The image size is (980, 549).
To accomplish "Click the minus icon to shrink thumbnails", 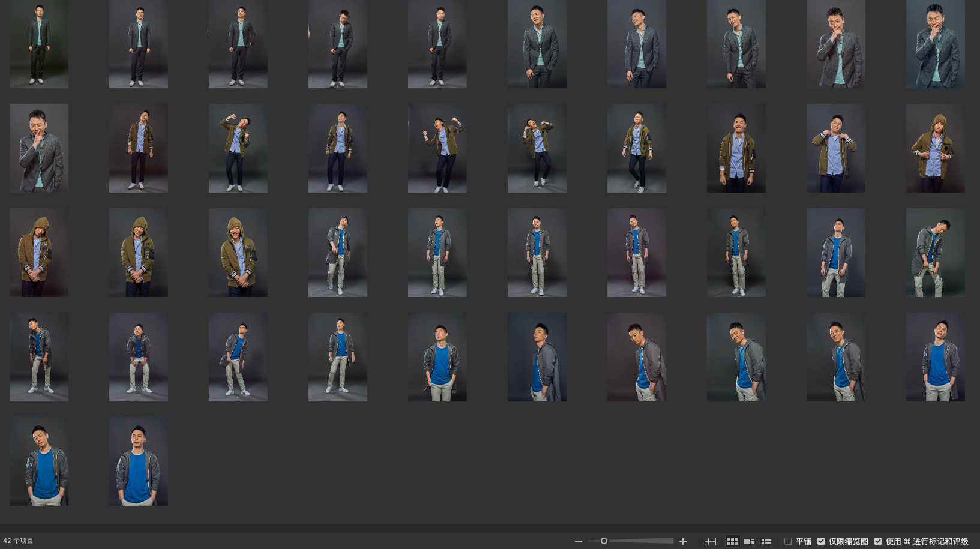I will 578,541.
